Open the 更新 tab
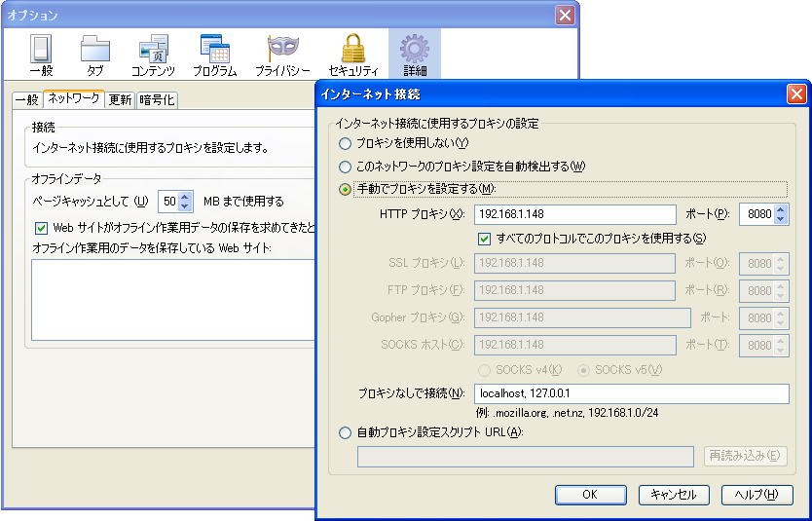This screenshot has height=521, width=812. point(120,99)
